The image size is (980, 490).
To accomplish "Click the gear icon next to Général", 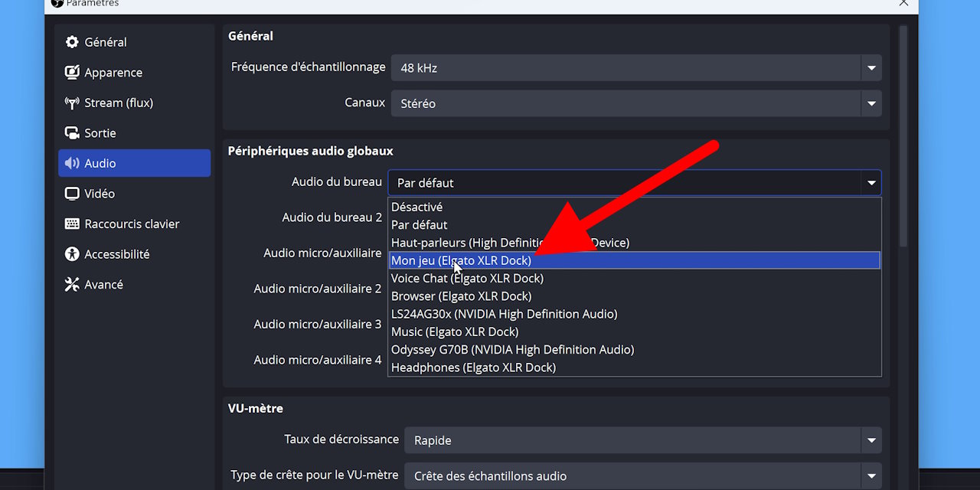I will point(72,42).
